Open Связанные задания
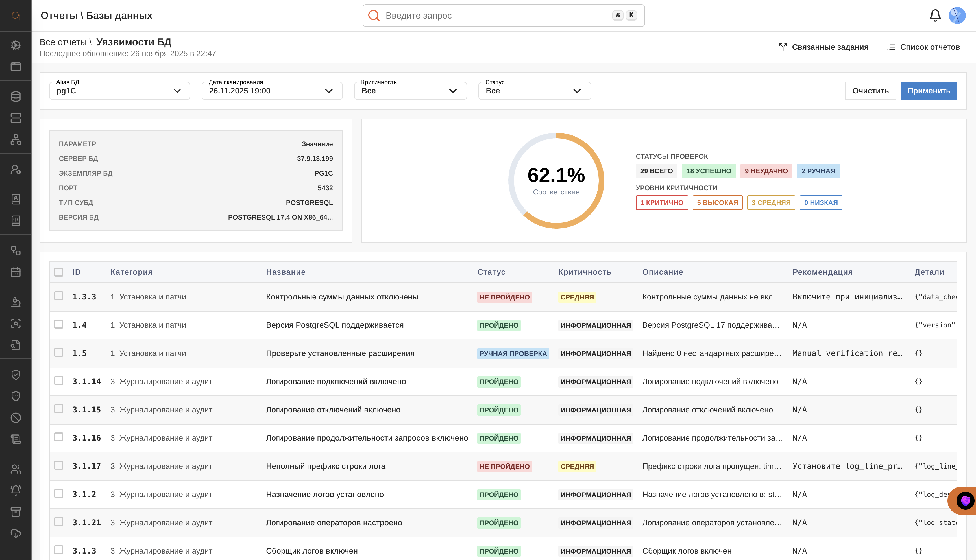 824,47
